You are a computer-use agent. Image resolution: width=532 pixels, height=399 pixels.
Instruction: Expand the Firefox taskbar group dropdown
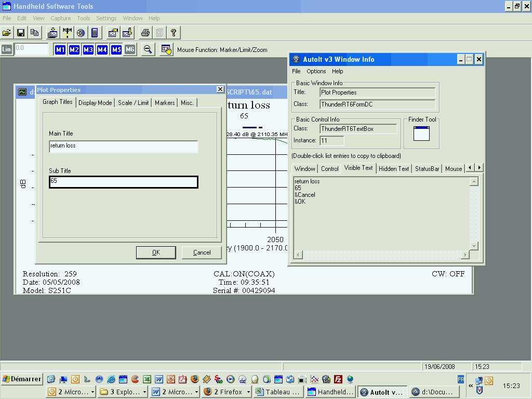coord(248,392)
